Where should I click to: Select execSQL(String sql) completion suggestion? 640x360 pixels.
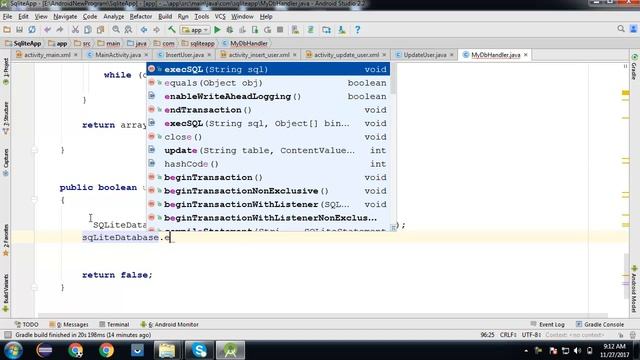268,69
